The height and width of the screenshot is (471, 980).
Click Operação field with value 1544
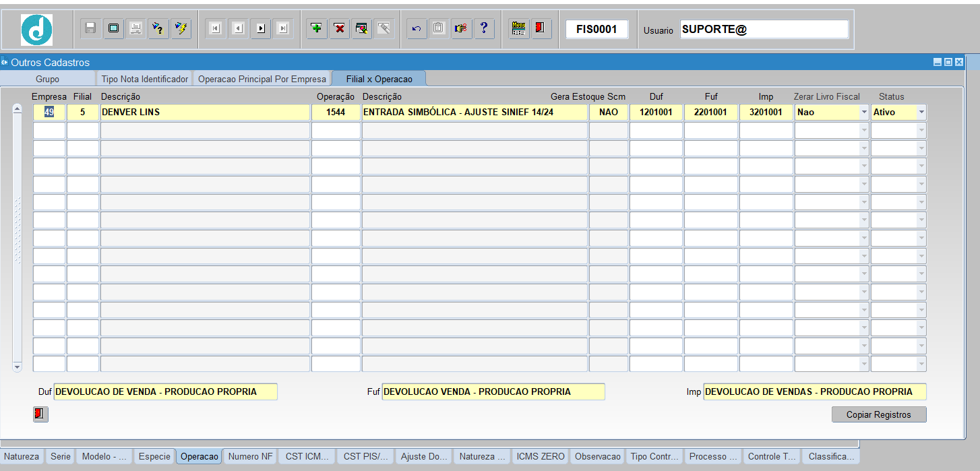336,113
